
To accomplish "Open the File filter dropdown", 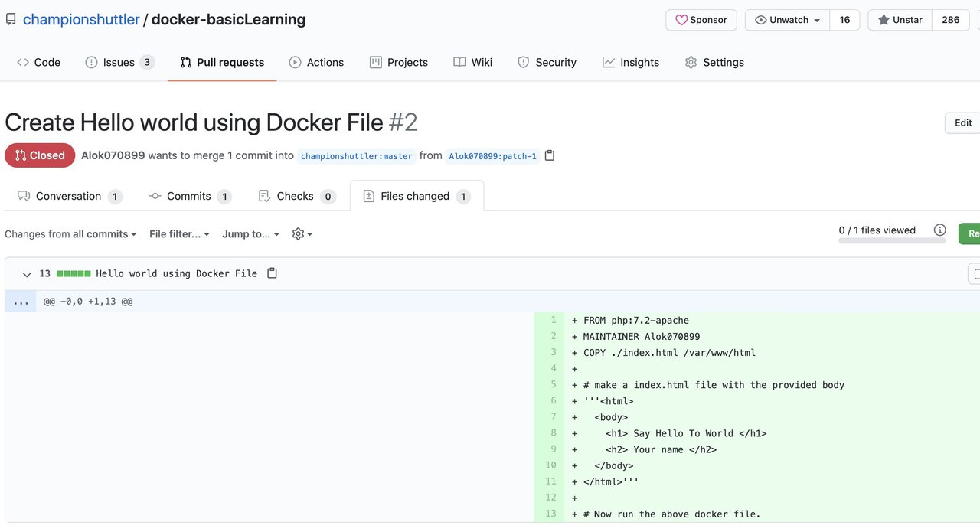I will coord(180,233).
